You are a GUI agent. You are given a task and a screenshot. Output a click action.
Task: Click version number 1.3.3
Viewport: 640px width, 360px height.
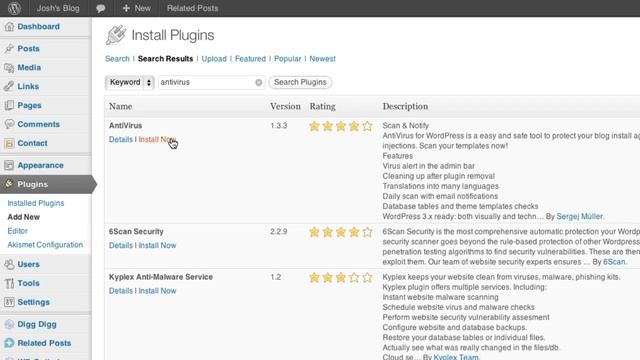click(x=279, y=126)
